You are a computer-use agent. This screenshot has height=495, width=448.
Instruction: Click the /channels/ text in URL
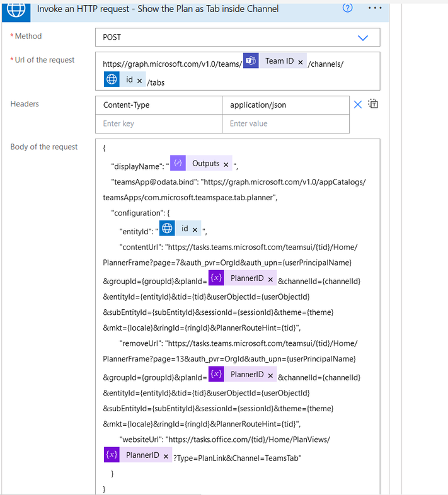click(326, 64)
